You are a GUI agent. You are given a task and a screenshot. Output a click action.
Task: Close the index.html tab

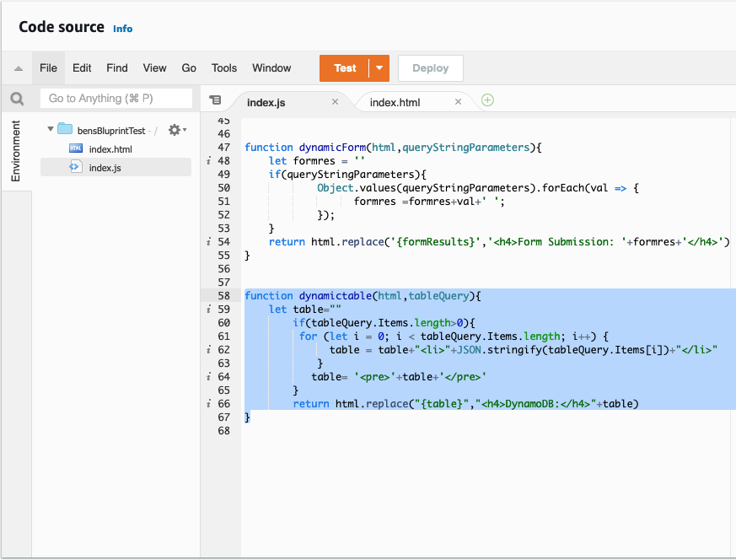click(459, 102)
